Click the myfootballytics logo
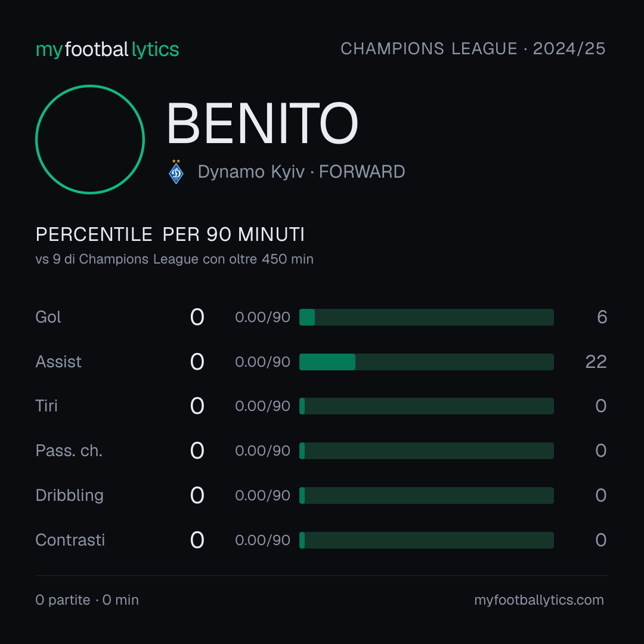Screen dimensions: 644x644 pyautogui.click(x=107, y=49)
